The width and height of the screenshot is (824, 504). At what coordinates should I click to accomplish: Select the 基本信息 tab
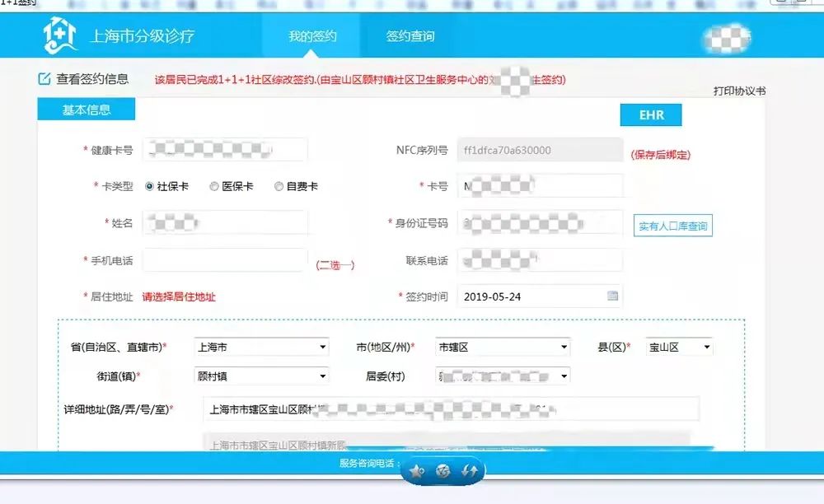(x=87, y=110)
